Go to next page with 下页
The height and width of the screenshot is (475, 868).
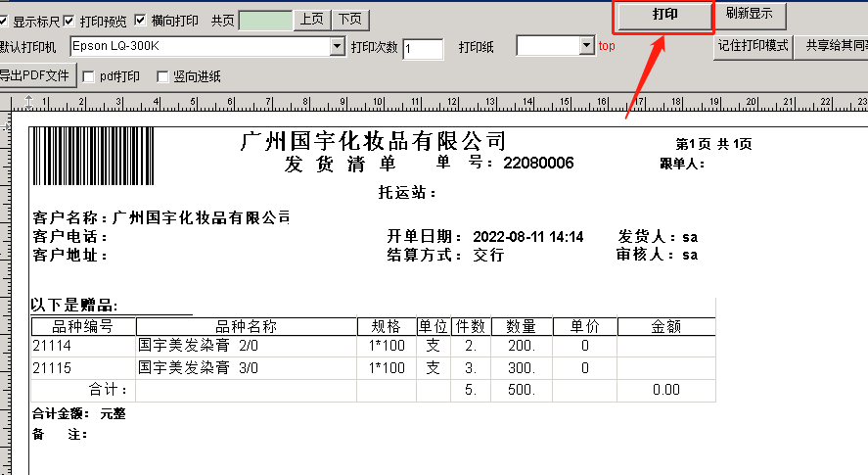click(349, 20)
